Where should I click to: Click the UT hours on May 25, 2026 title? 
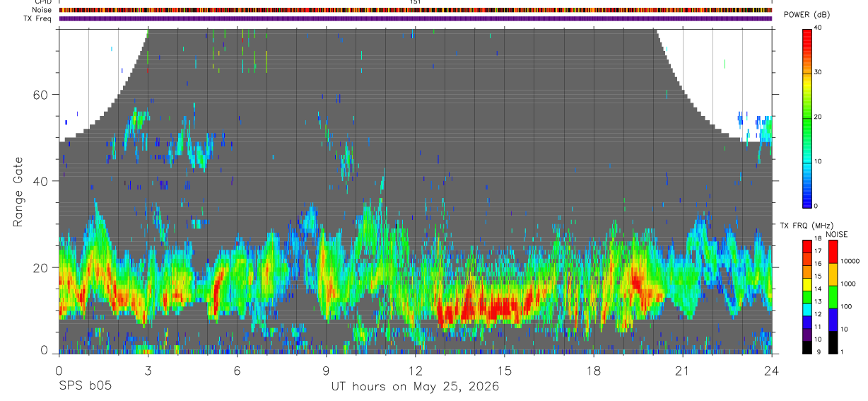click(416, 387)
